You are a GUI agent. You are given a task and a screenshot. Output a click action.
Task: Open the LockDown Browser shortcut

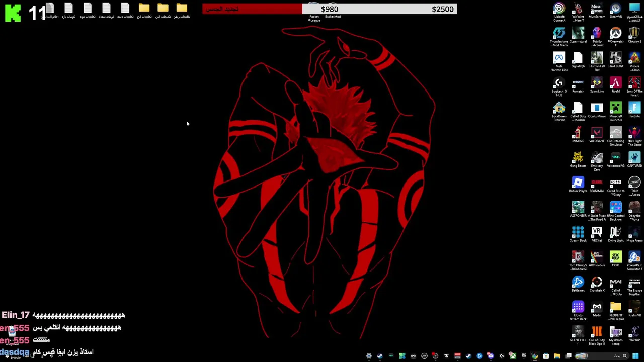pyautogui.click(x=559, y=112)
